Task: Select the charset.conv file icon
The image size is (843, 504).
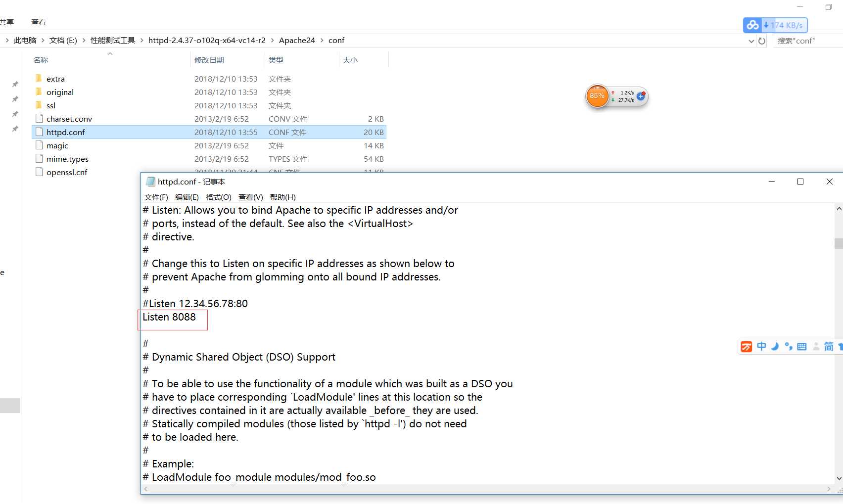Action: 39,118
